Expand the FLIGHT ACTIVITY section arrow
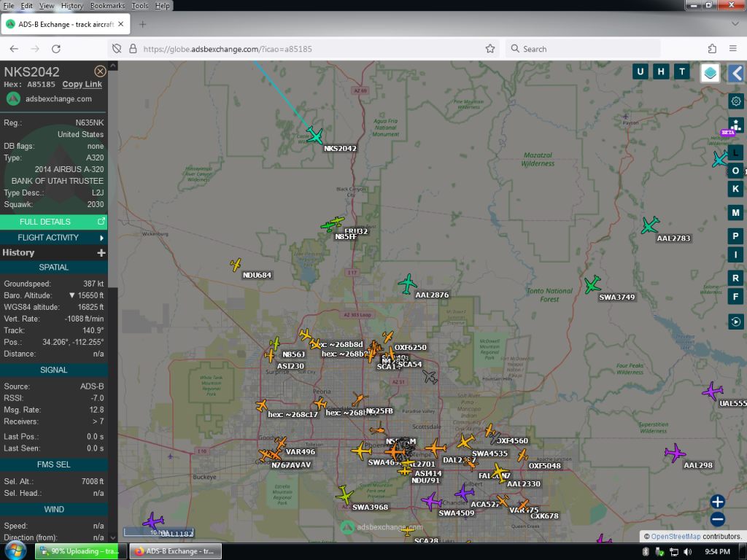747x560 pixels. click(x=101, y=238)
